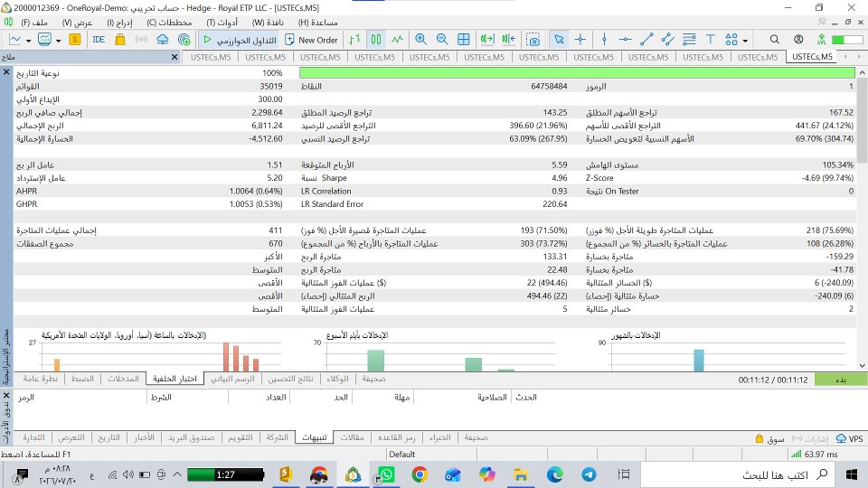Open the الرسم البياني graph tab
Image resolution: width=868 pixels, height=488 pixels.
point(232,379)
